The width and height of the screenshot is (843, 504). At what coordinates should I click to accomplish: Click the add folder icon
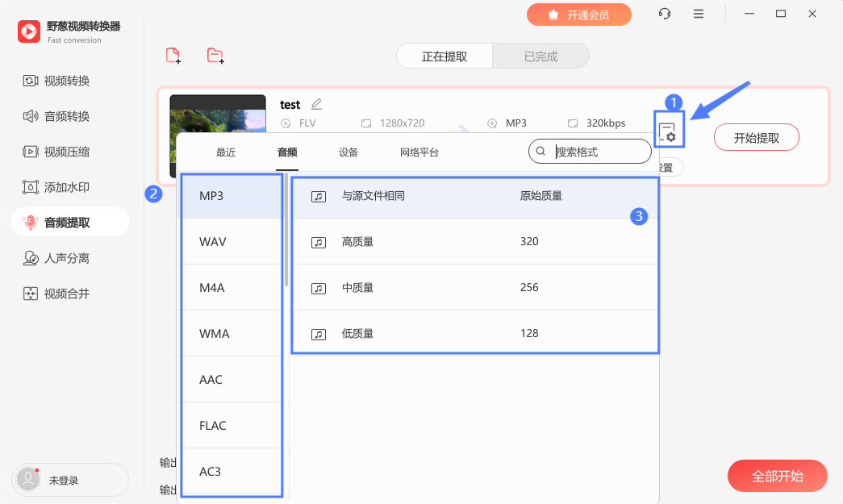pos(215,56)
